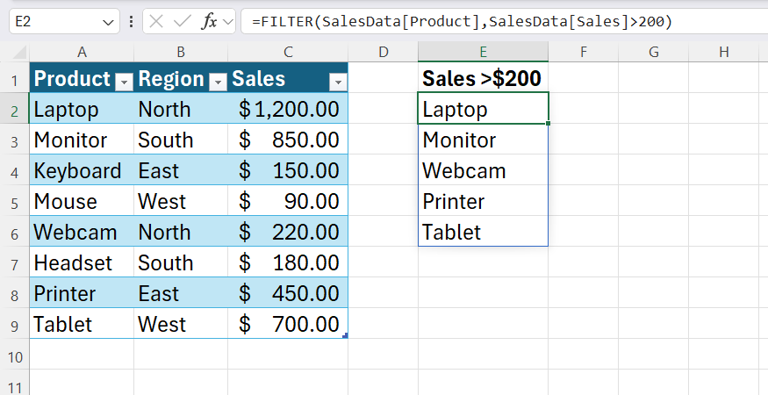Select the Tablet cell in column A
The image size is (768, 395).
click(81, 324)
